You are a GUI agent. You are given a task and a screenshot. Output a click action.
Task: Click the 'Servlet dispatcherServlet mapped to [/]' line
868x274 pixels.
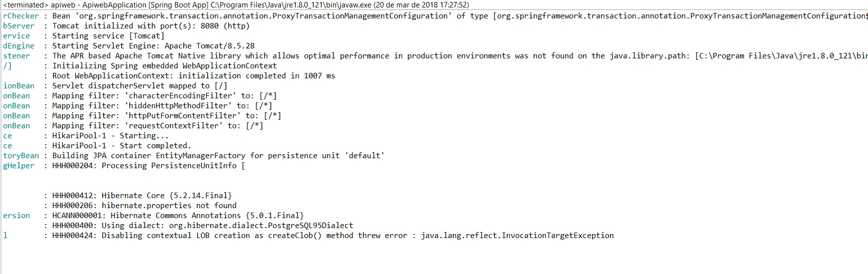pyautogui.click(x=140, y=86)
